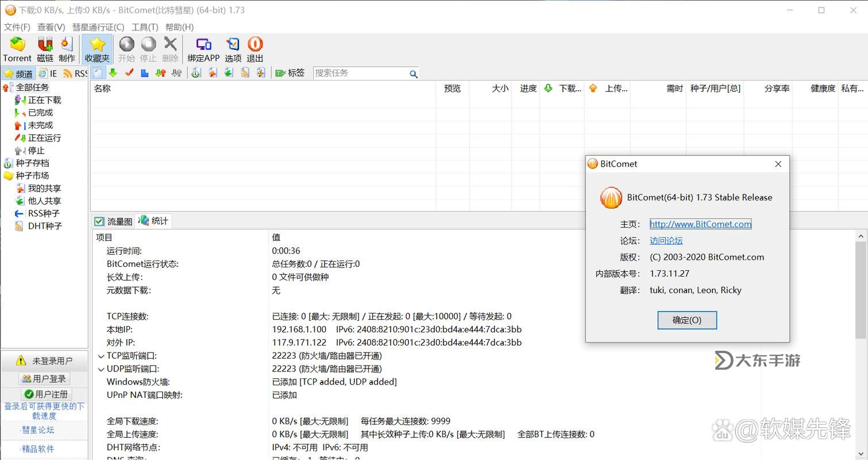Select the blue incomplete filter icon
Screen dimensions: 868x460
coord(145,73)
